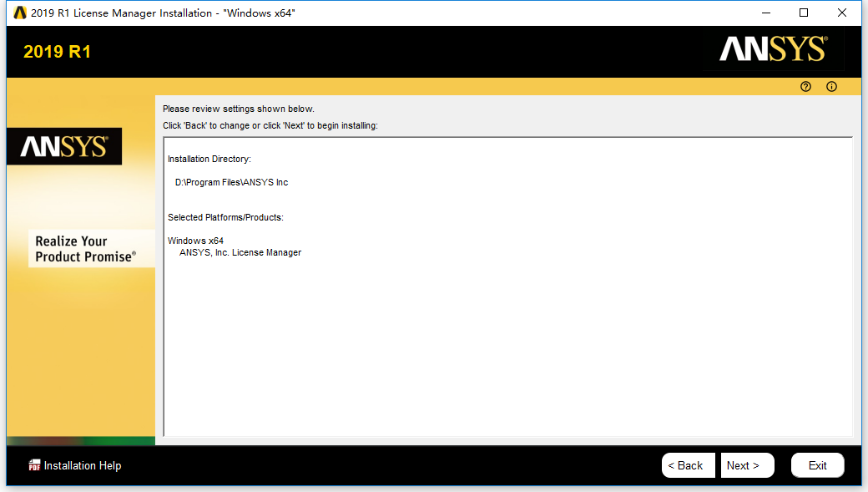
Task: Quit the installer with the Exit button
Action: pos(818,465)
